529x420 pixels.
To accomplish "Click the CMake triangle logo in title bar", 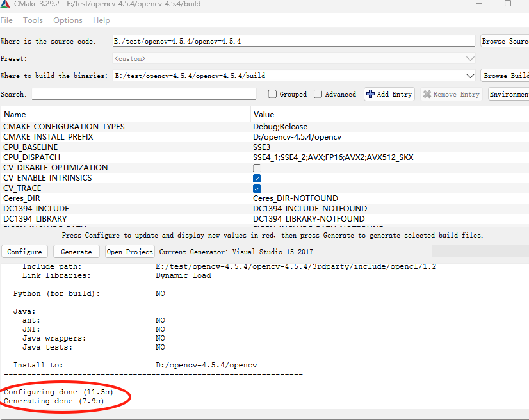I will (6, 5).
